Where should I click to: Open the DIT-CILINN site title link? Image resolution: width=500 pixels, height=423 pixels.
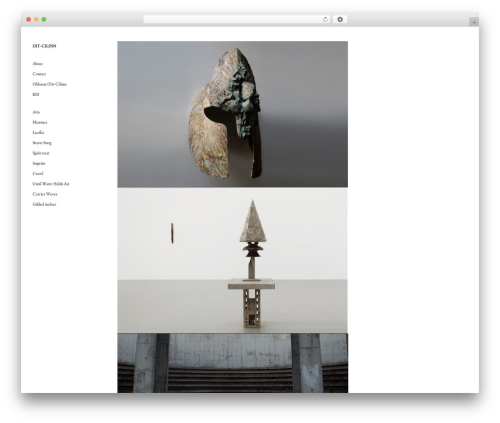pos(44,46)
